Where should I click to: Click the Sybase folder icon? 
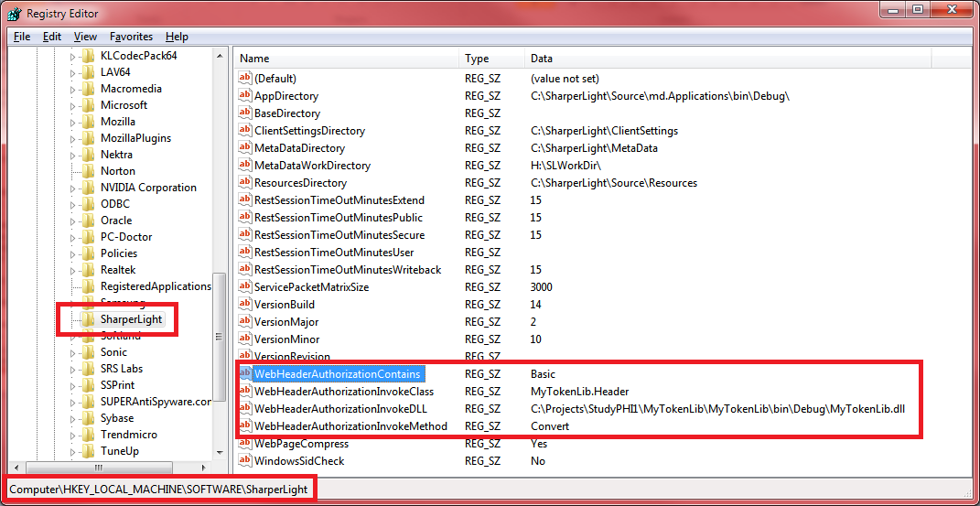click(x=89, y=418)
